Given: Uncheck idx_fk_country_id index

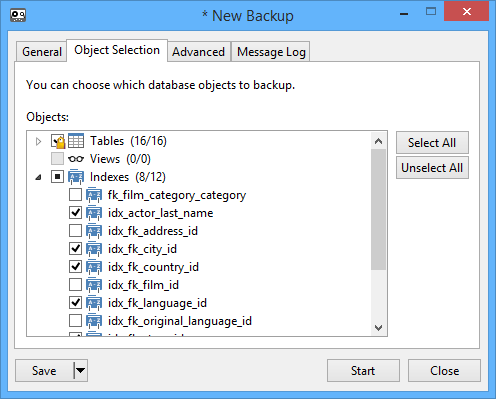Looking at the screenshot, I should 75,267.
